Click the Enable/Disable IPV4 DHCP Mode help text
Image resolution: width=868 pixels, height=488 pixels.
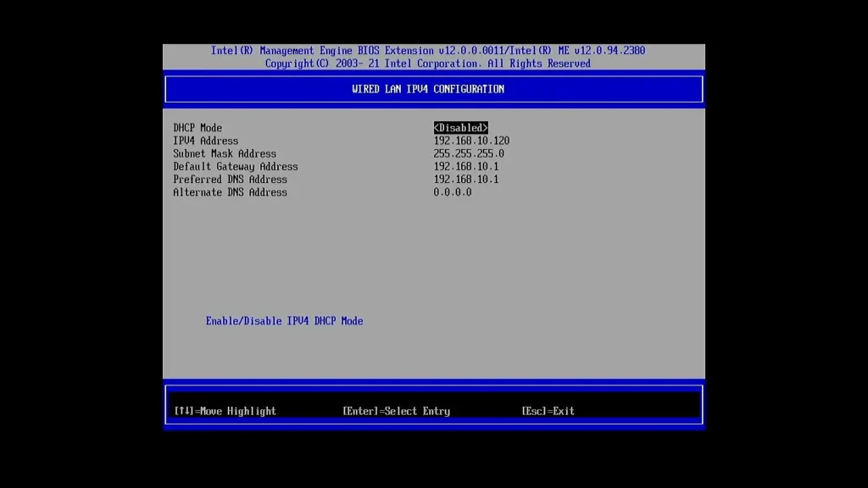[284, 321]
